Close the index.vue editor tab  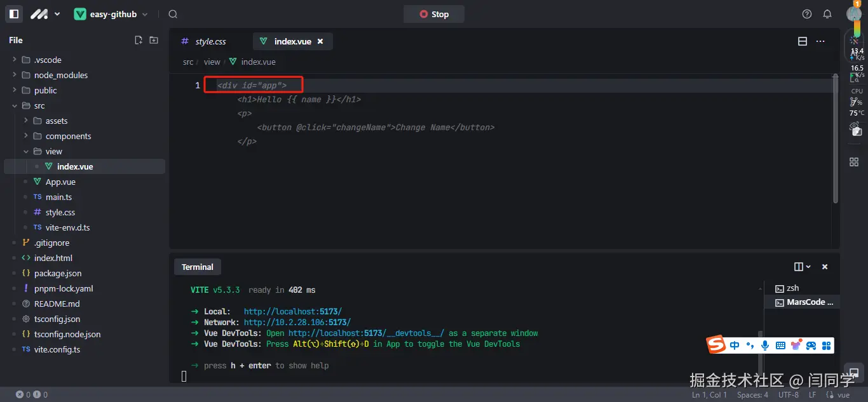click(x=320, y=41)
